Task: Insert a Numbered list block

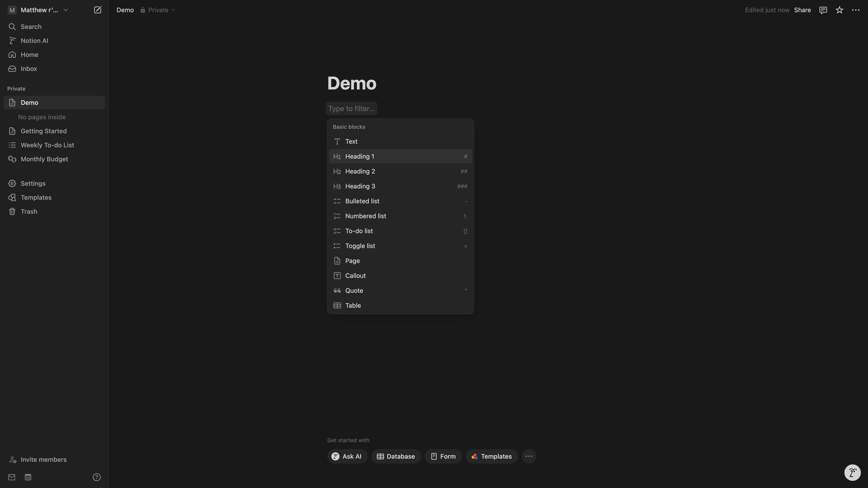Action: (x=400, y=216)
